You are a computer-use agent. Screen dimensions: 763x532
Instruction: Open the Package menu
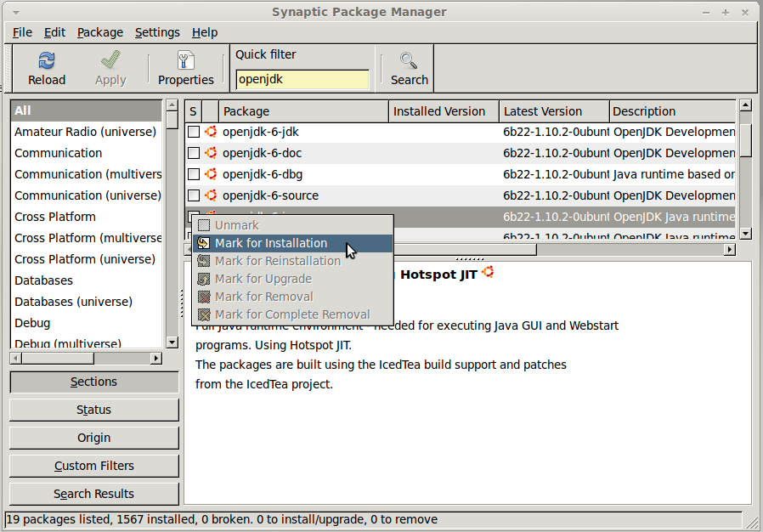[100, 32]
